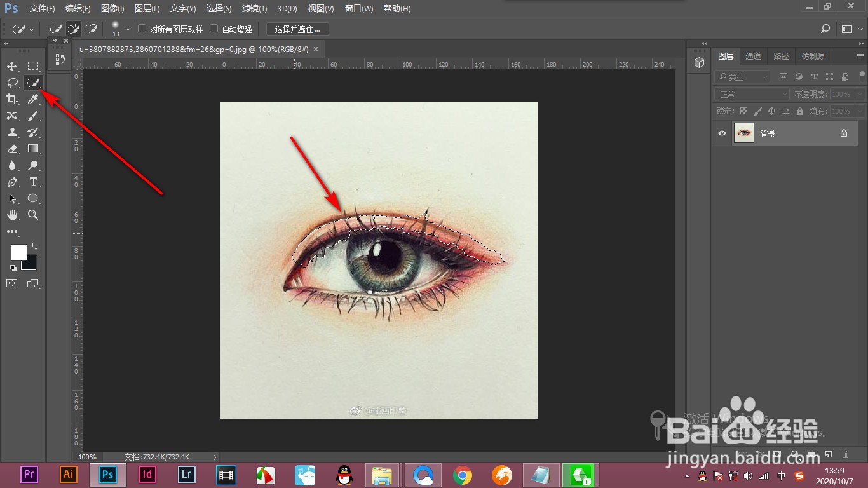The height and width of the screenshot is (488, 868).
Task: Lock all layer properties padlock
Action: click(x=799, y=111)
